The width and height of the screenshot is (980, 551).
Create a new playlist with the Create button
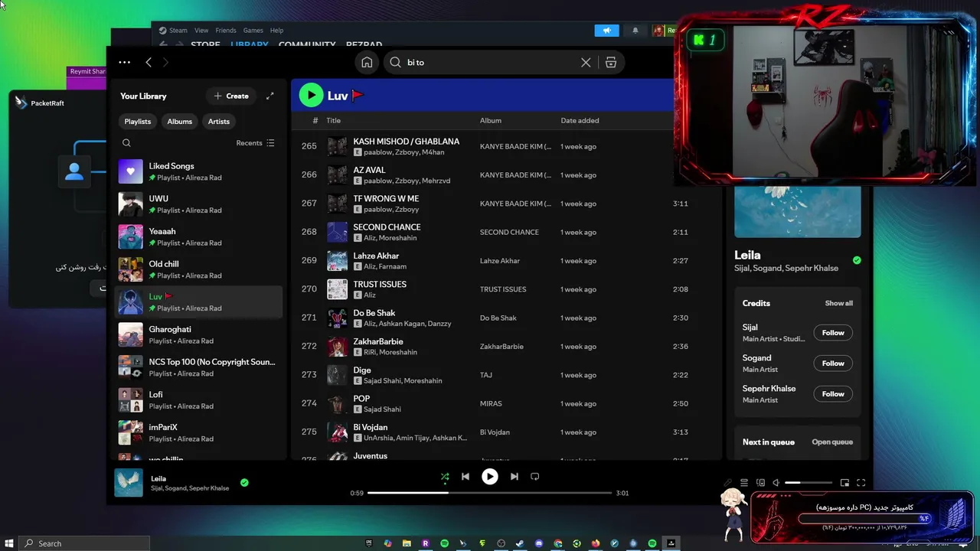[231, 96]
